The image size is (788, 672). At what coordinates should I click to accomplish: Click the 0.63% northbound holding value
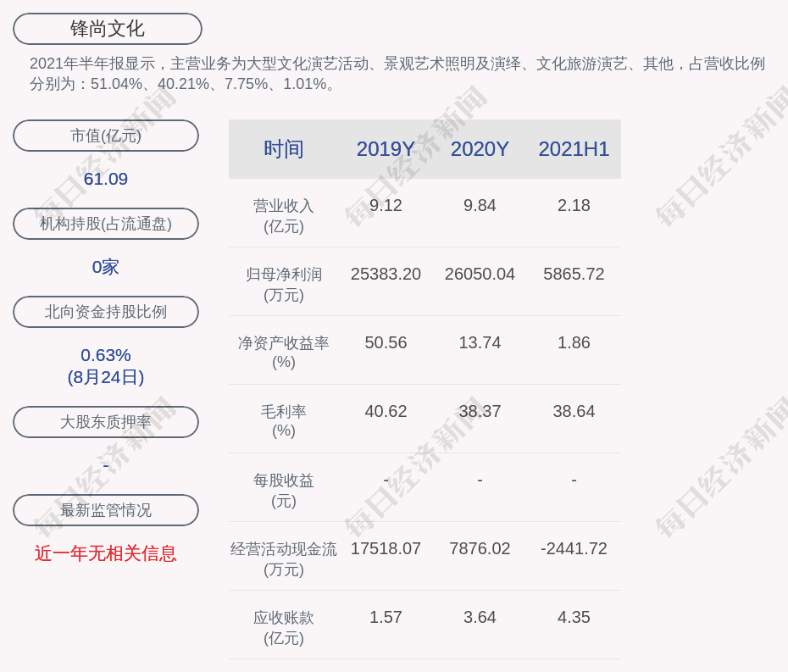click(106, 355)
